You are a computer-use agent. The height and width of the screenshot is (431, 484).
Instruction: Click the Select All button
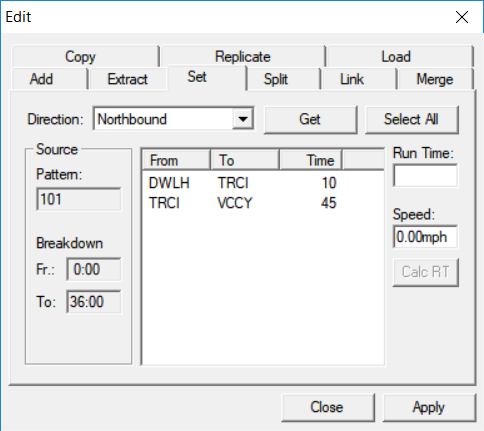coord(411,119)
